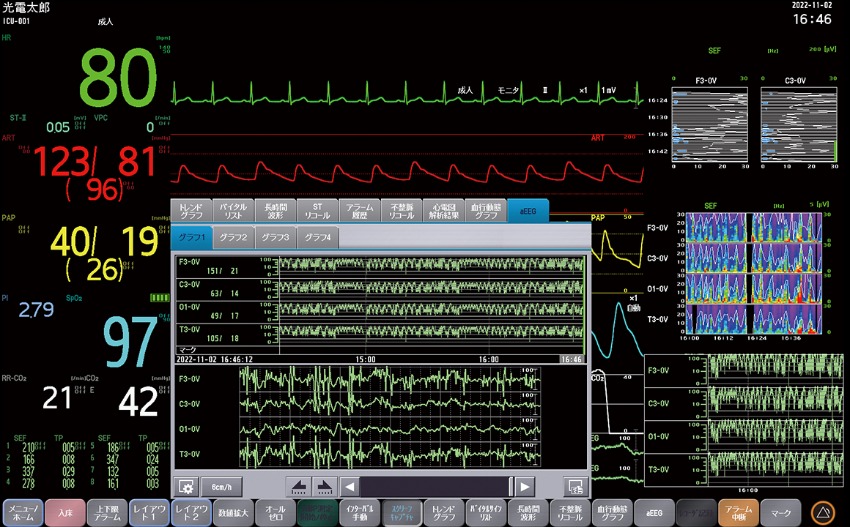
Task: Click the オールゼロ button
Action: 275,512
